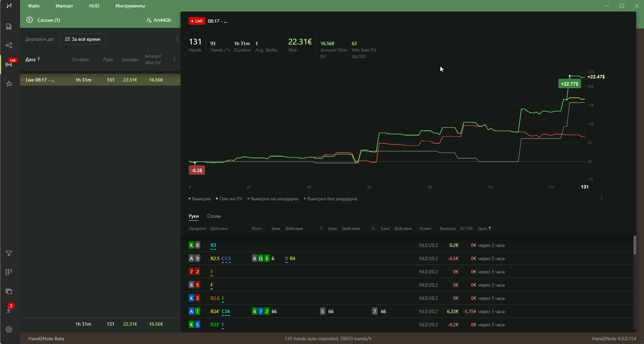Open the filter funnel sidebar icon
Image resolution: width=644 pixels, height=344 pixels.
[x=9, y=253]
